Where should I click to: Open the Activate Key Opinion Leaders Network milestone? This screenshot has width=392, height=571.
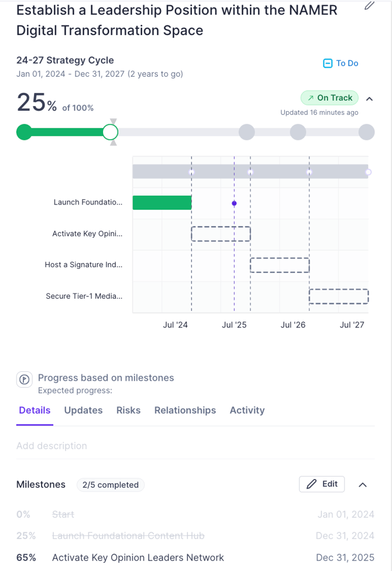pos(138,558)
